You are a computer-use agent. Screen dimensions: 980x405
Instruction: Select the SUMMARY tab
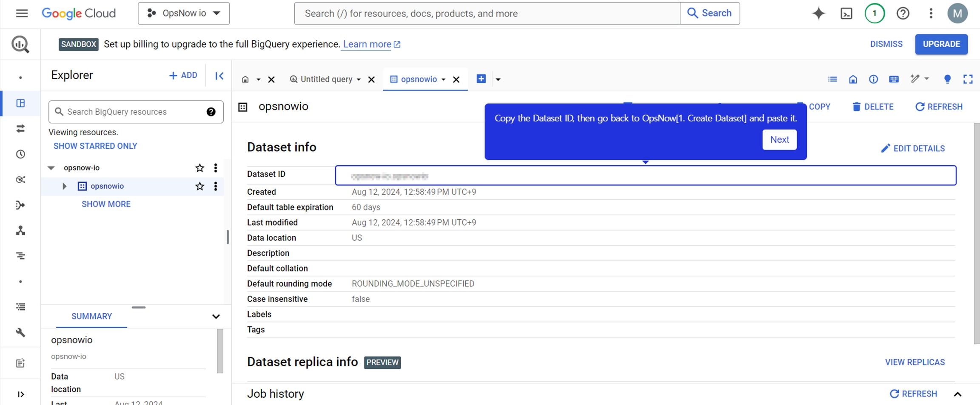[91, 317]
